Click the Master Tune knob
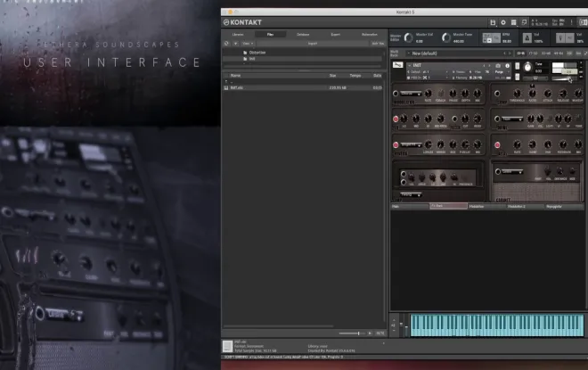This screenshot has width=588, height=370. 445,37
